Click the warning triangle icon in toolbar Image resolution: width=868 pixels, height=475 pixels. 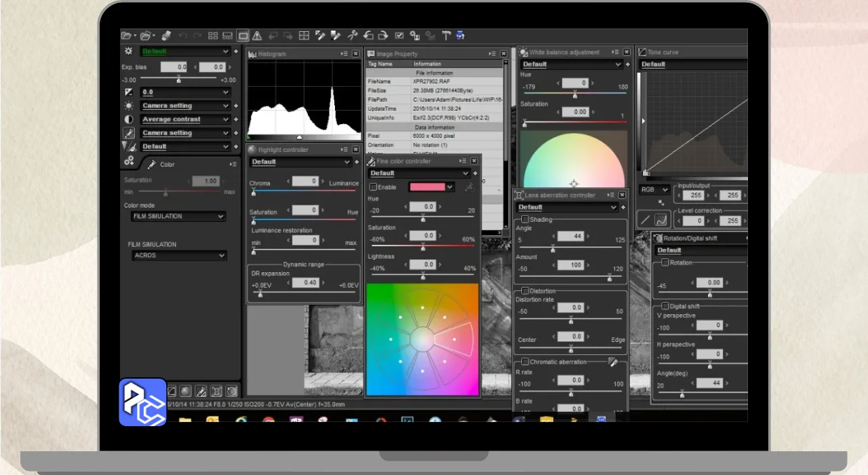pyautogui.click(x=258, y=35)
